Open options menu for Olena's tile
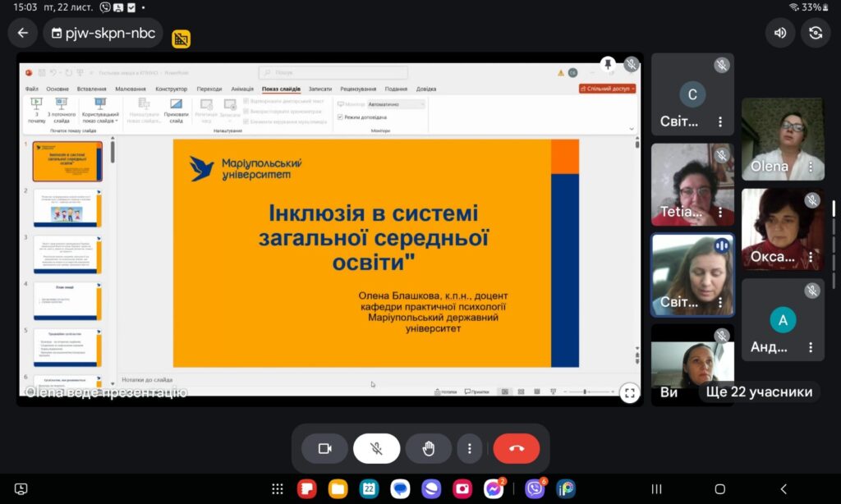Image resolution: width=841 pixels, height=504 pixels. 811,167
